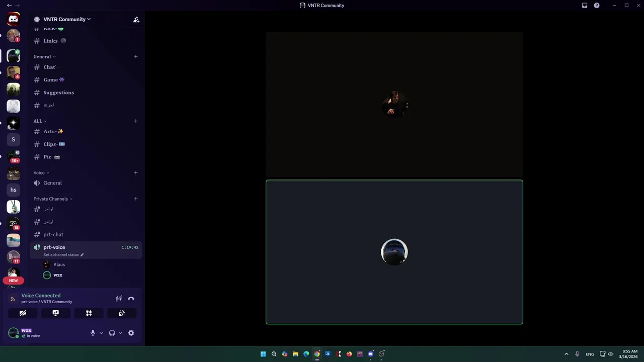The width and height of the screenshot is (644, 362).
Task: Show hidden system tray icons
Action: [567, 354]
